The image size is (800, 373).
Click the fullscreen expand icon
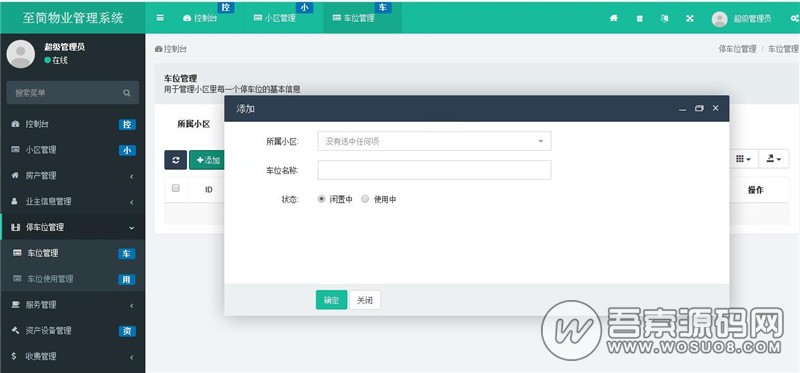(x=690, y=18)
